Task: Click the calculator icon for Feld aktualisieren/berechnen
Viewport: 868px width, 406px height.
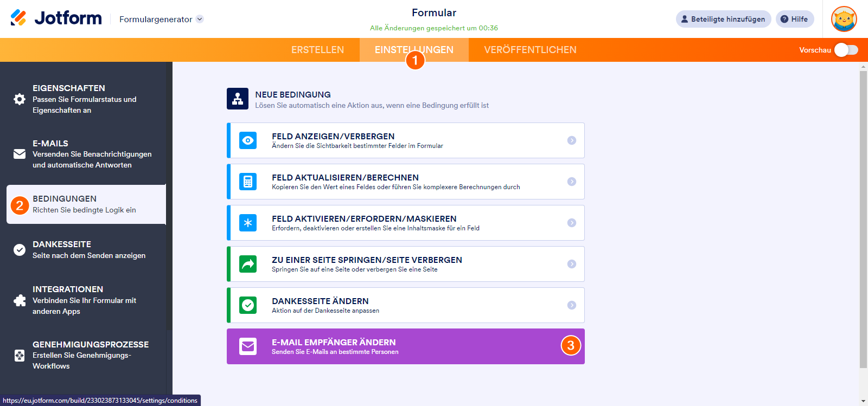Action: [x=248, y=182]
